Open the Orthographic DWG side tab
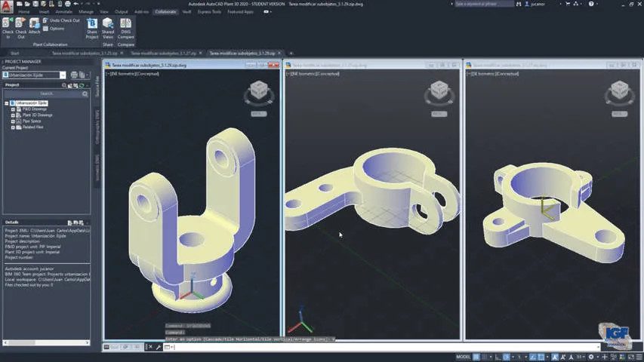Viewport: 644px width, 362px height. tap(97, 127)
